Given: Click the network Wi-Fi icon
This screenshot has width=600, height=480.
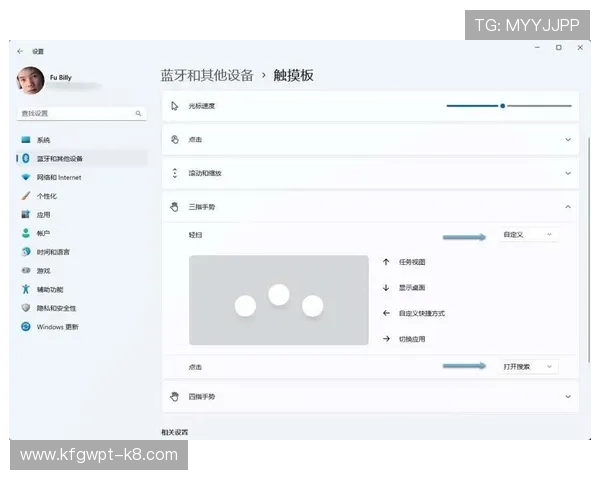Looking at the screenshot, I should (26, 177).
